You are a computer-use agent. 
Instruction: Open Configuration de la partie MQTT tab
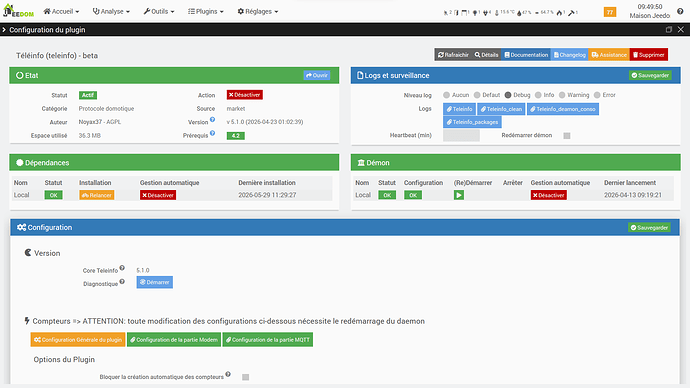coord(268,340)
